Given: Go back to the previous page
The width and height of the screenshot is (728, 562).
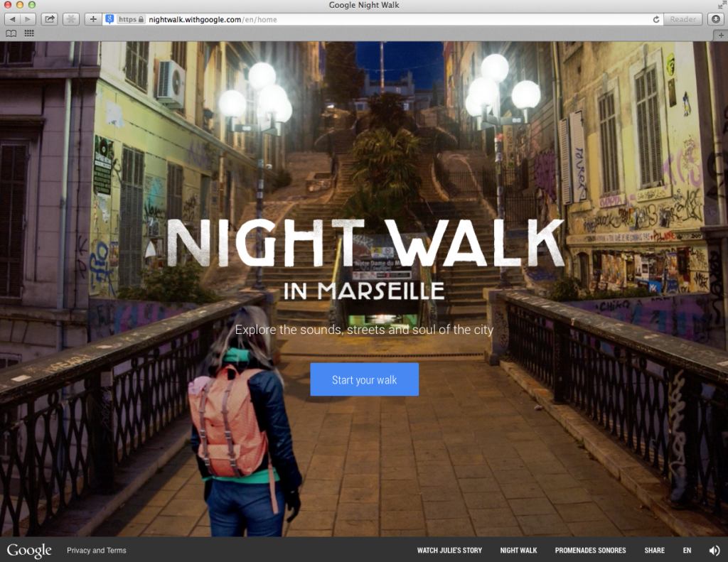Looking at the screenshot, I should tap(12, 19).
